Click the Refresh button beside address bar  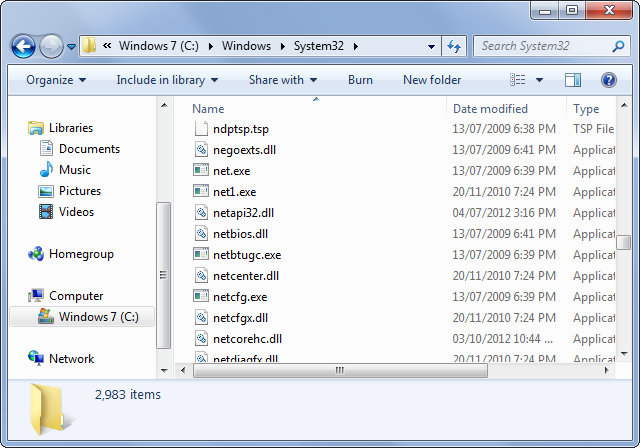(x=454, y=46)
